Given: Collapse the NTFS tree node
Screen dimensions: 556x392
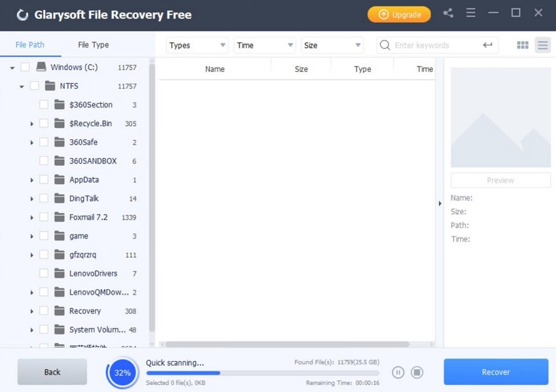Looking at the screenshot, I should coord(22,86).
